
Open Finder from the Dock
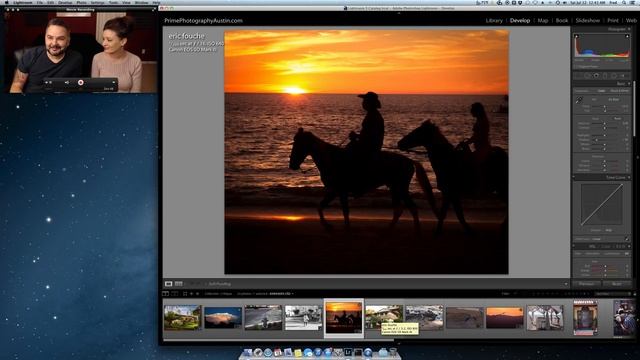pos(248,352)
